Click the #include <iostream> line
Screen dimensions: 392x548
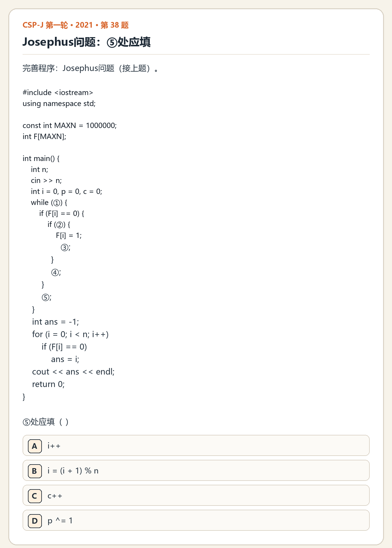[58, 93]
